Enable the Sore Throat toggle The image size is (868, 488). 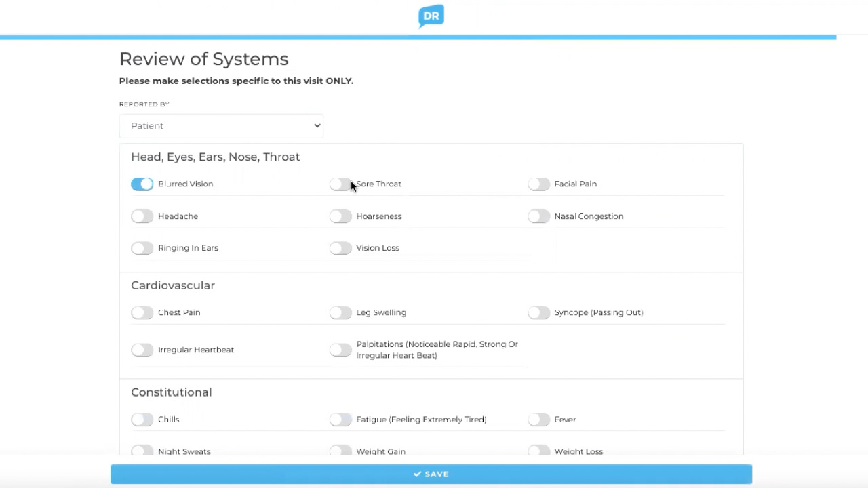[x=340, y=184]
